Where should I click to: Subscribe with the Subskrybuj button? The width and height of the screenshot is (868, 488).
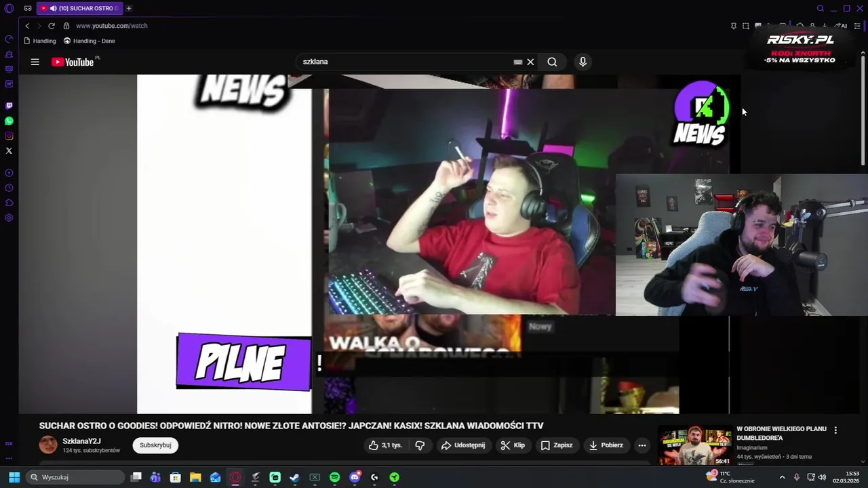[x=155, y=445]
